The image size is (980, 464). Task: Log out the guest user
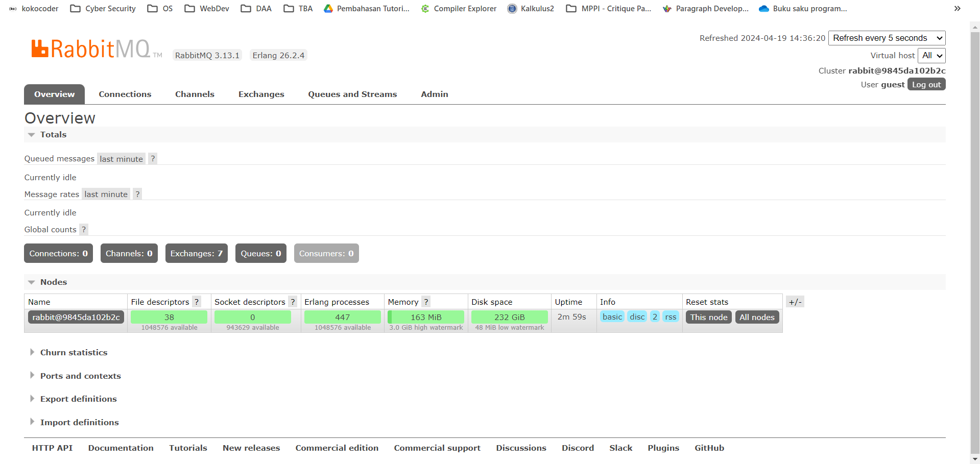click(926, 84)
